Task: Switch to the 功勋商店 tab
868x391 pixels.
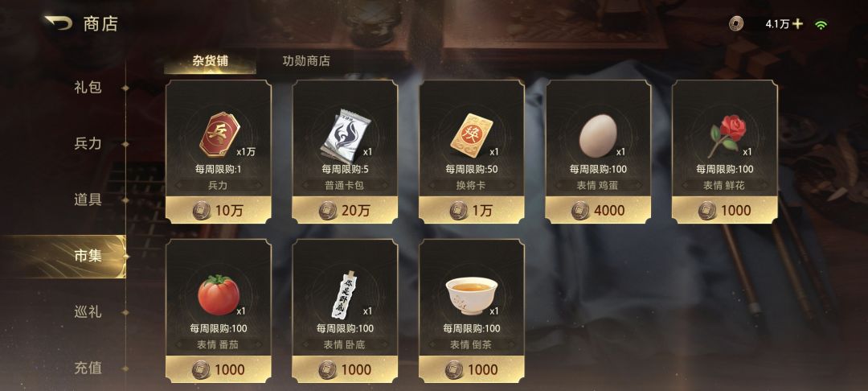Action: point(306,61)
